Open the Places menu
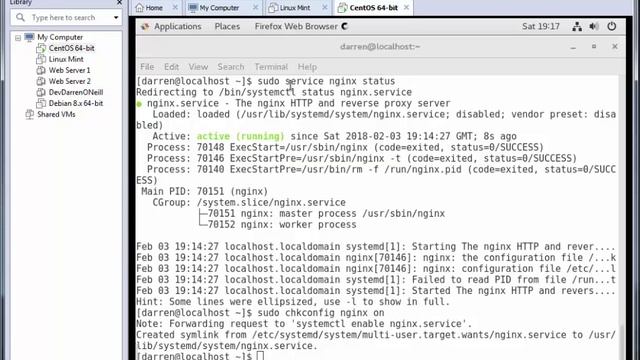The image size is (640, 360). point(227,27)
